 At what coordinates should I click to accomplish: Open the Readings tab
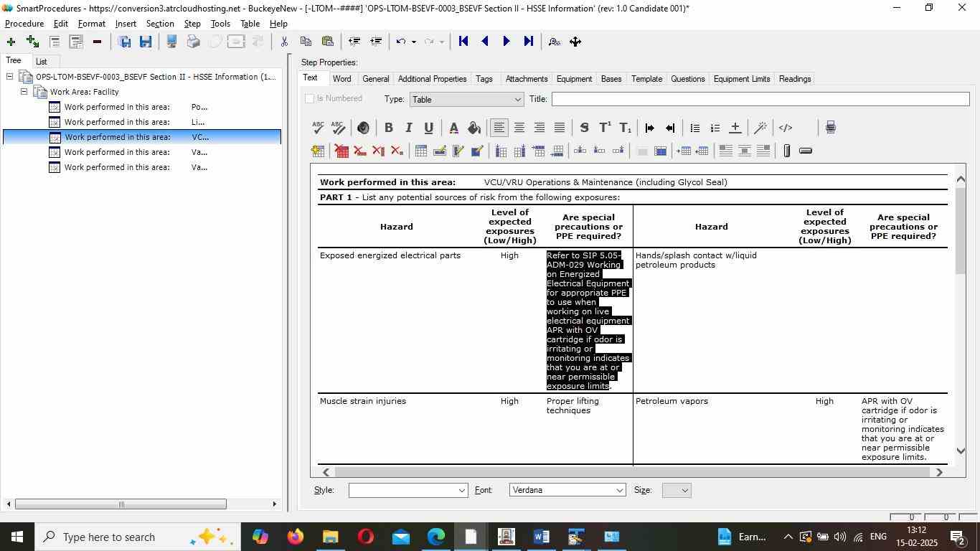point(795,79)
